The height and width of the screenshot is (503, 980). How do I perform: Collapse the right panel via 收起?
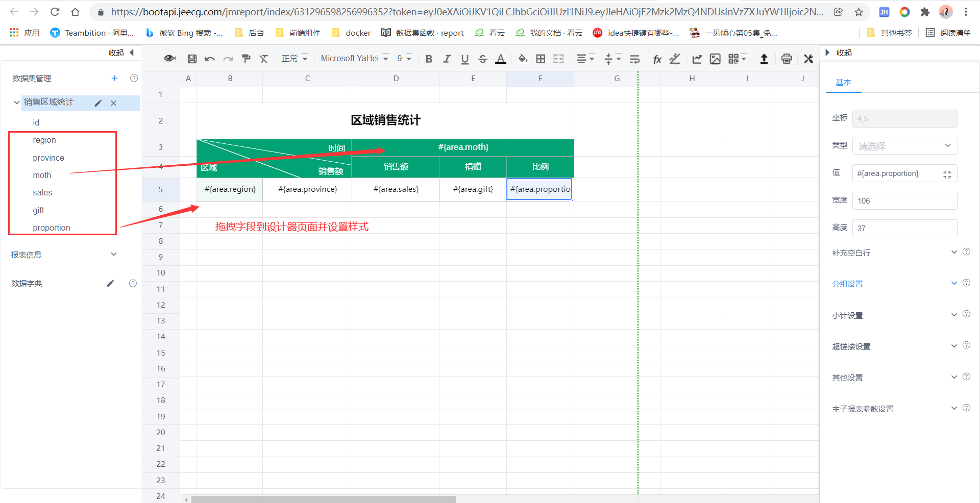pos(839,53)
